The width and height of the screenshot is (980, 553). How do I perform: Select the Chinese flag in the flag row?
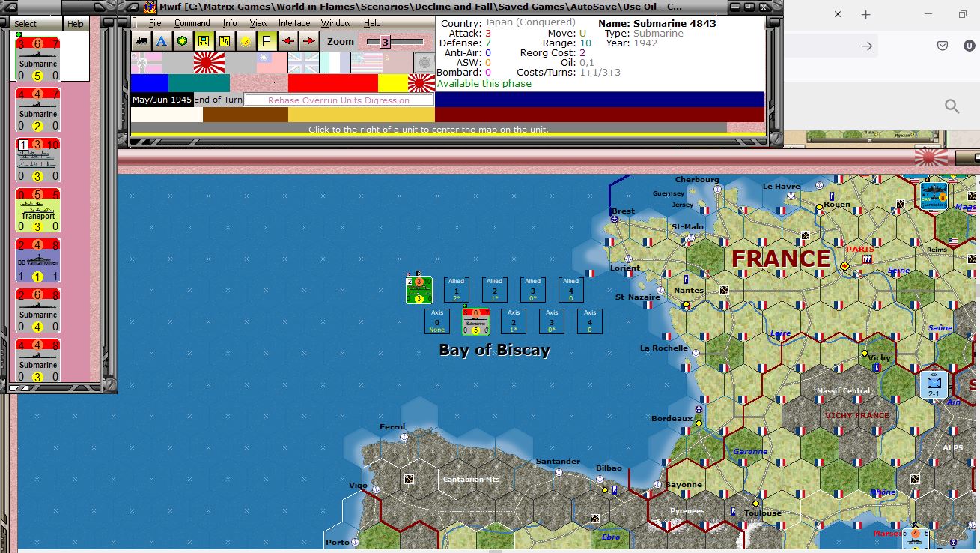pos(272,63)
